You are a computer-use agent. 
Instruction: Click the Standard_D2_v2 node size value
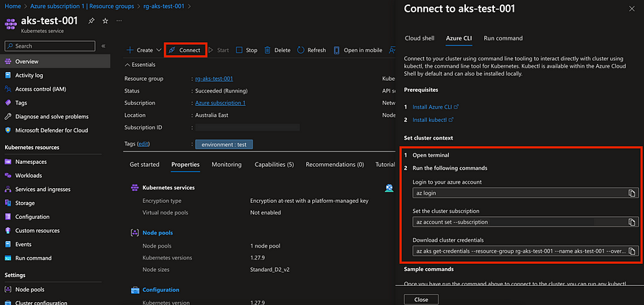pos(269,270)
